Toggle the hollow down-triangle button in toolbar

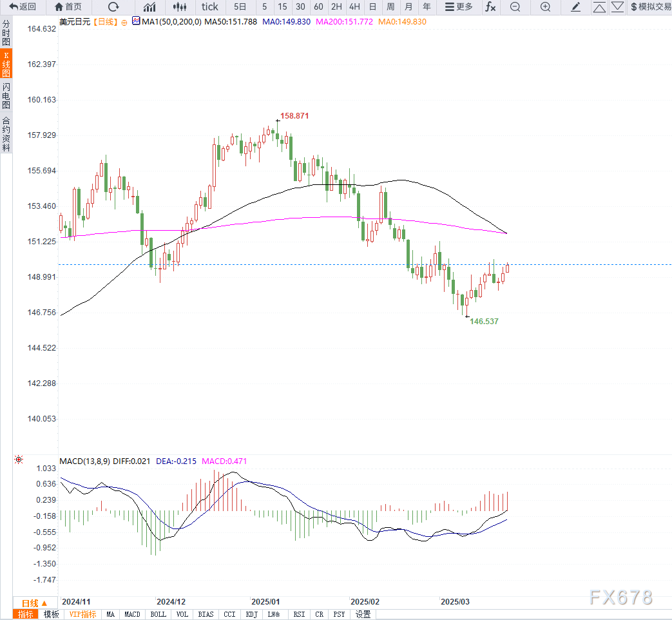point(617,7)
